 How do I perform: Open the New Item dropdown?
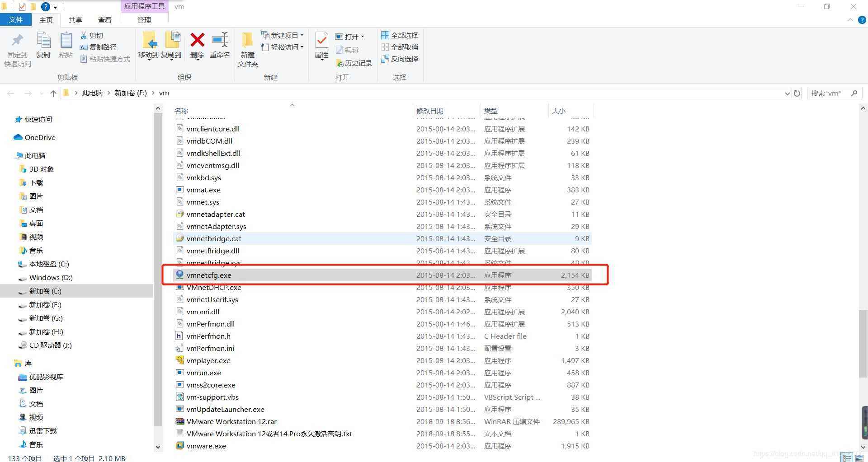283,35
